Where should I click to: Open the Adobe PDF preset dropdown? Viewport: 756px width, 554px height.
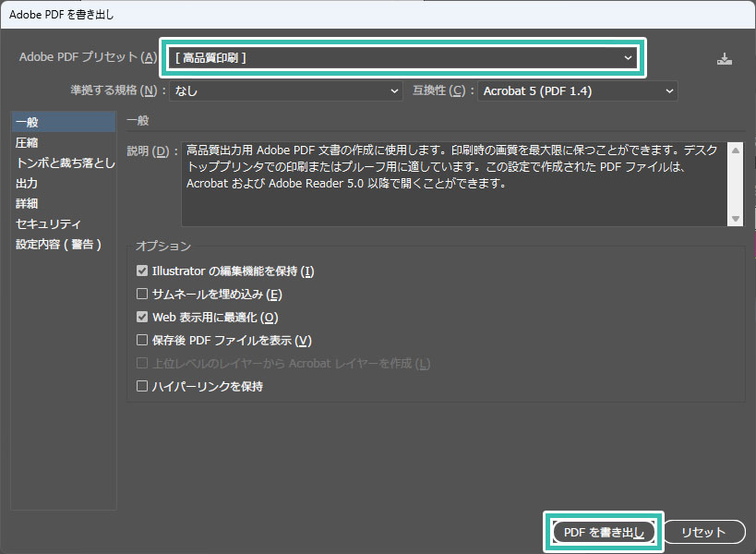[402, 58]
